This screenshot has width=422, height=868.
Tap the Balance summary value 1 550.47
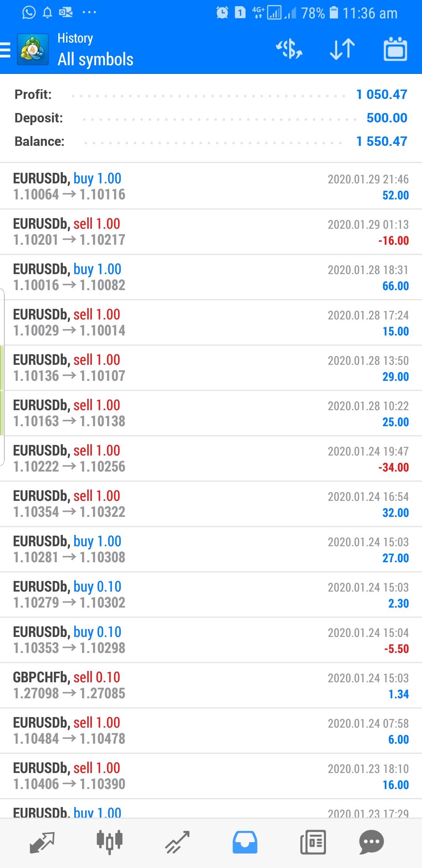382,141
